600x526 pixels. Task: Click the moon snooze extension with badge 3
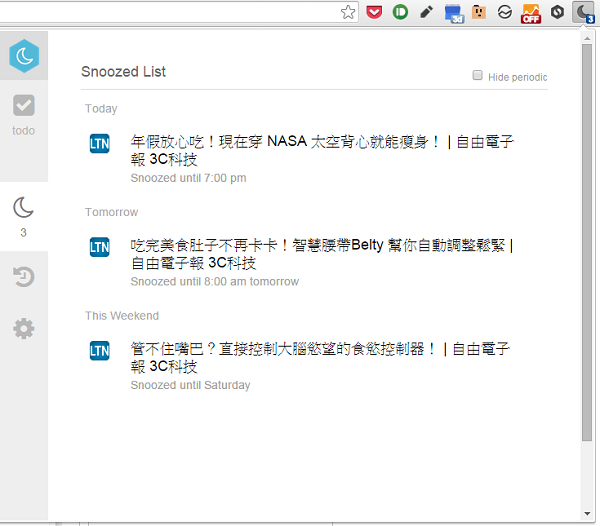(x=583, y=13)
